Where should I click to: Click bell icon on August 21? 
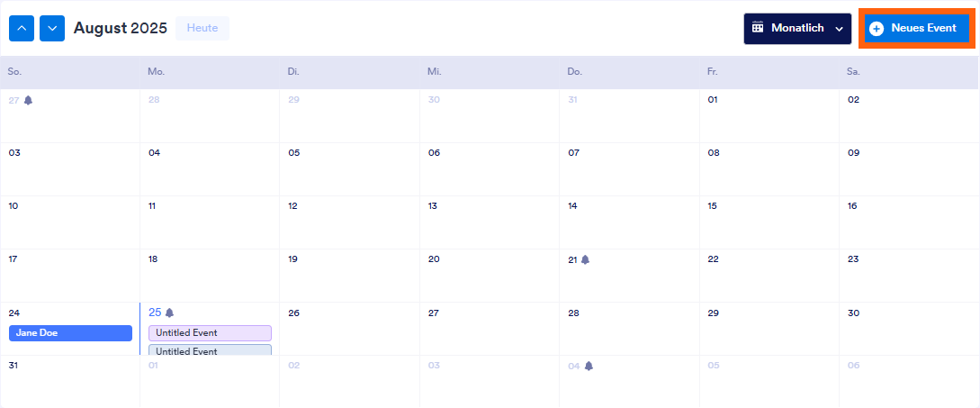pos(585,259)
